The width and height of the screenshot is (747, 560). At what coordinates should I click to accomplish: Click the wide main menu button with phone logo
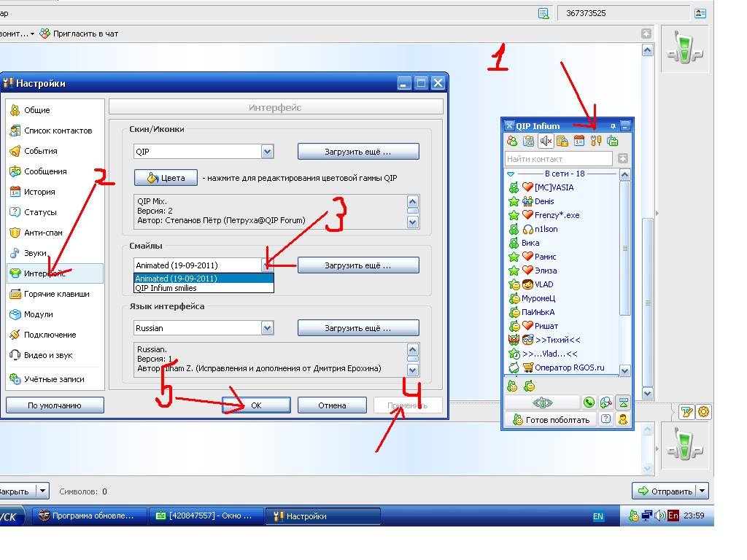click(542, 402)
